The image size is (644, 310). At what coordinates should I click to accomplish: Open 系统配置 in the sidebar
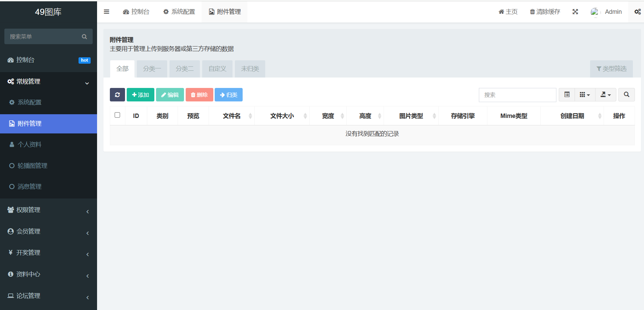(30, 102)
